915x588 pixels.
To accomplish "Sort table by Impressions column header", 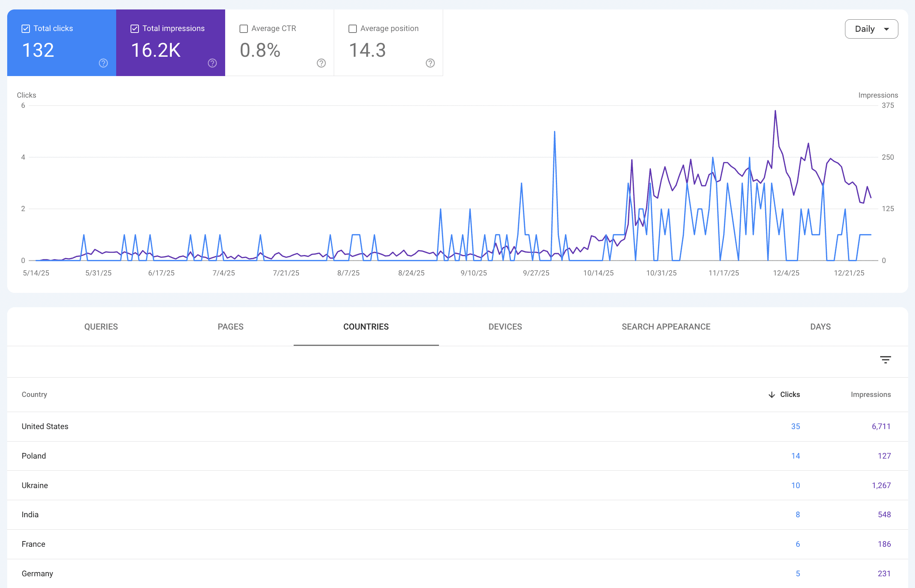I will pyautogui.click(x=870, y=394).
